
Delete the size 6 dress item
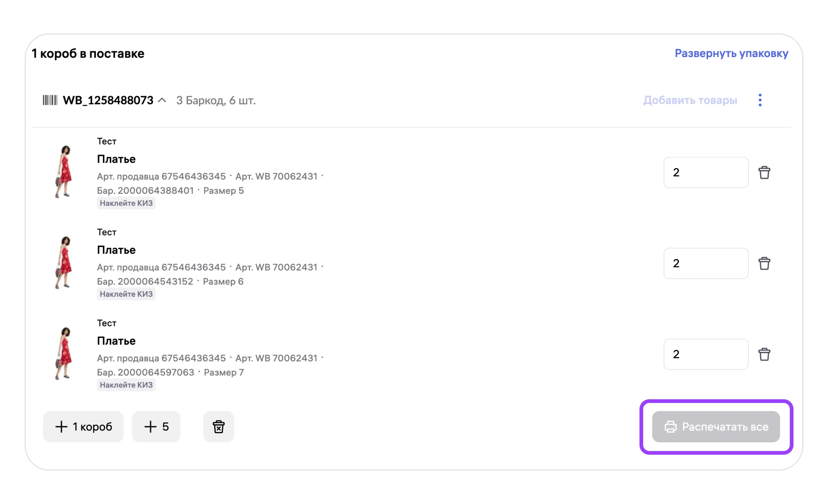pos(764,263)
